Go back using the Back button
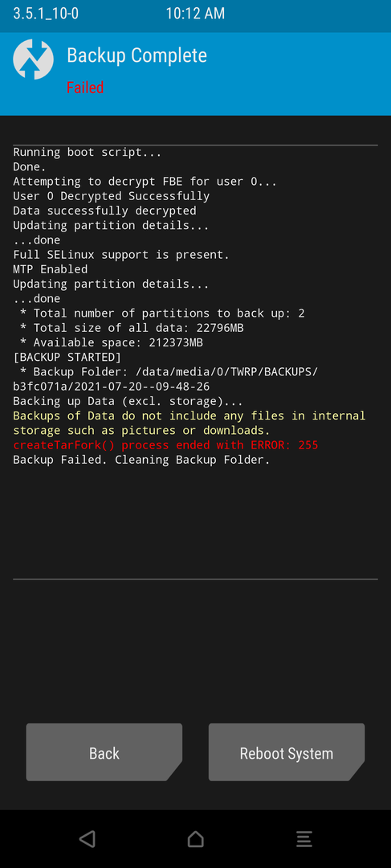Image resolution: width=391 pixels, height=868 pixels. coord(104,752)
